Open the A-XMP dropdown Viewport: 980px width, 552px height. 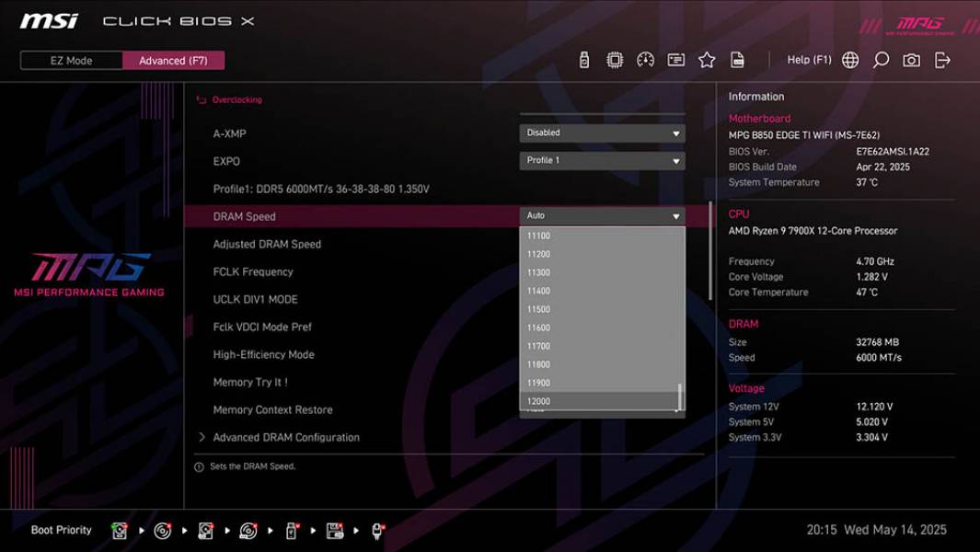(x=602, y=133)
